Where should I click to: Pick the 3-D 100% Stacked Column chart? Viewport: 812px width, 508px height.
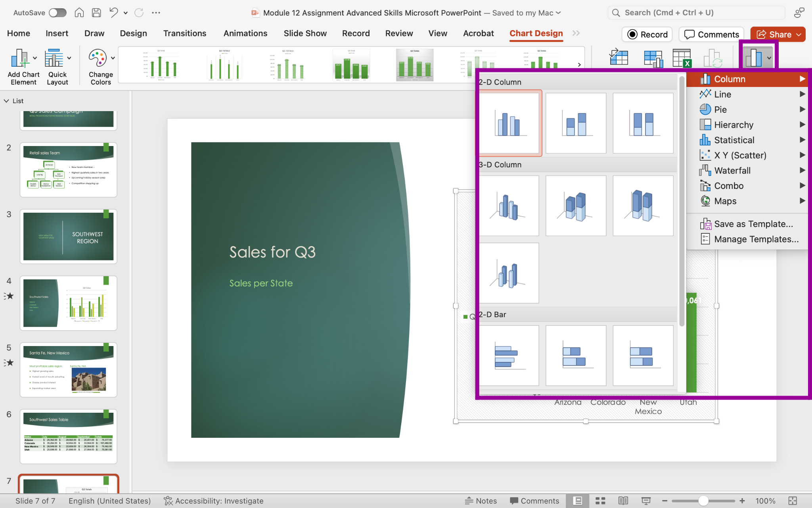tap(643, 206)
